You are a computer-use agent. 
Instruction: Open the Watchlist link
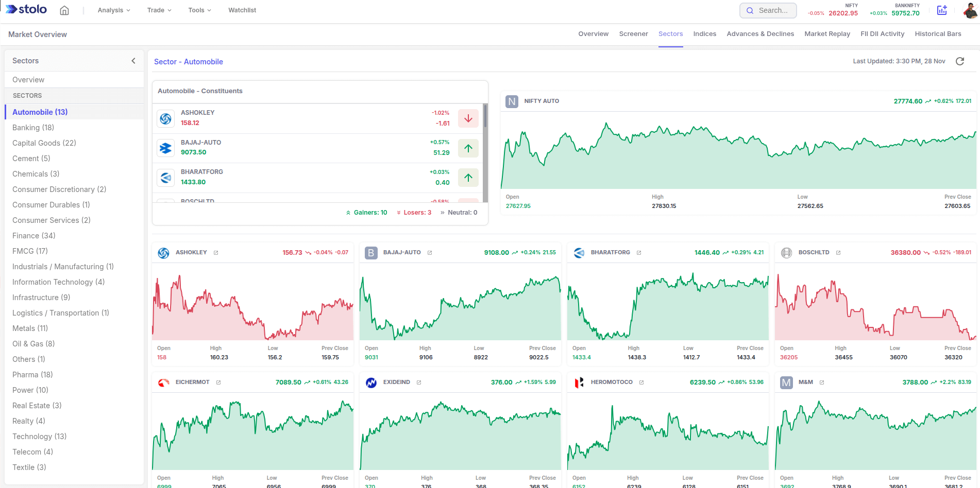(x=242, y=10)
